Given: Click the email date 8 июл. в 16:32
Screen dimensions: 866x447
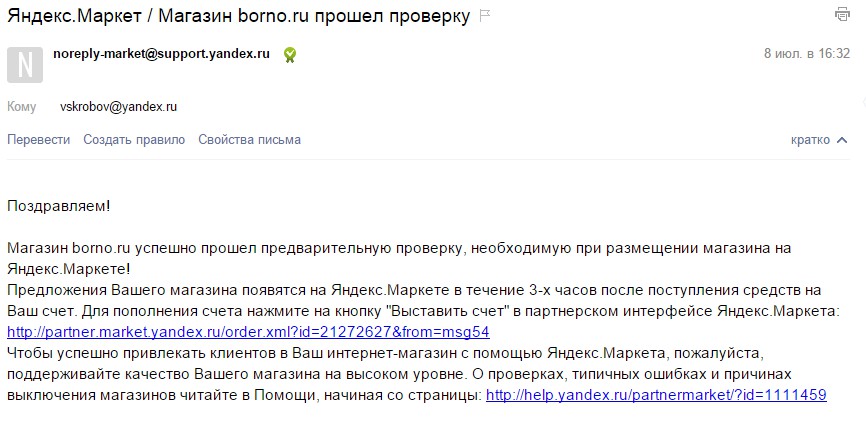Looking at the screenshot, I should 806,54.
